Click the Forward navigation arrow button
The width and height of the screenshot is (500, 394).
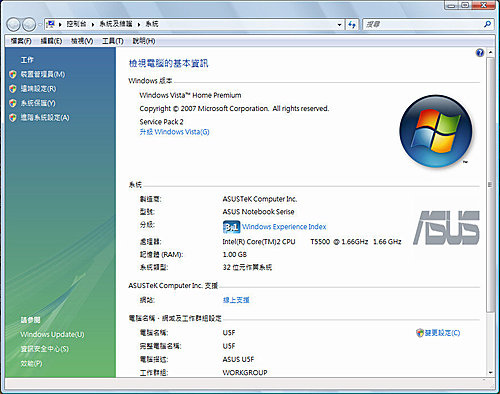[x=29, y=24]
